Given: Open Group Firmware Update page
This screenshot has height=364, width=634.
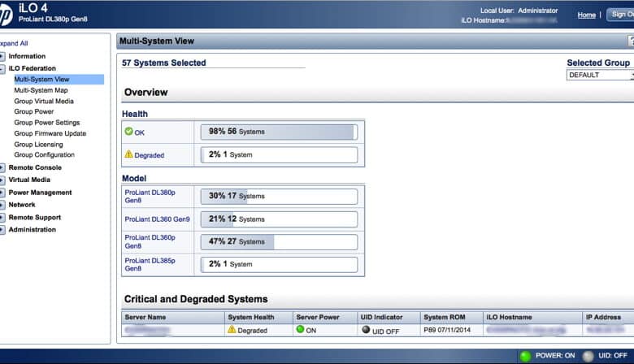Looking at the screenshot, I should point(50,133).
